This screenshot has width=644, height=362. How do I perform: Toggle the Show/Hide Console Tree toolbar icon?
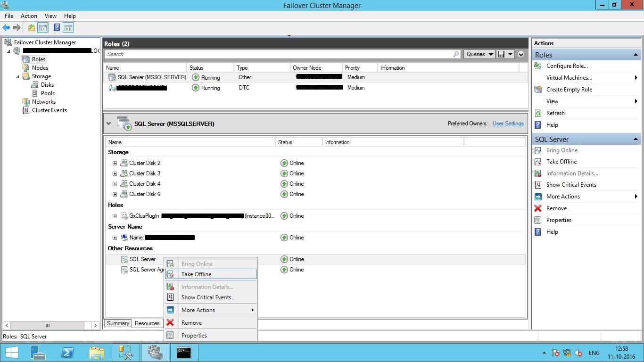(x=43, y=28)
